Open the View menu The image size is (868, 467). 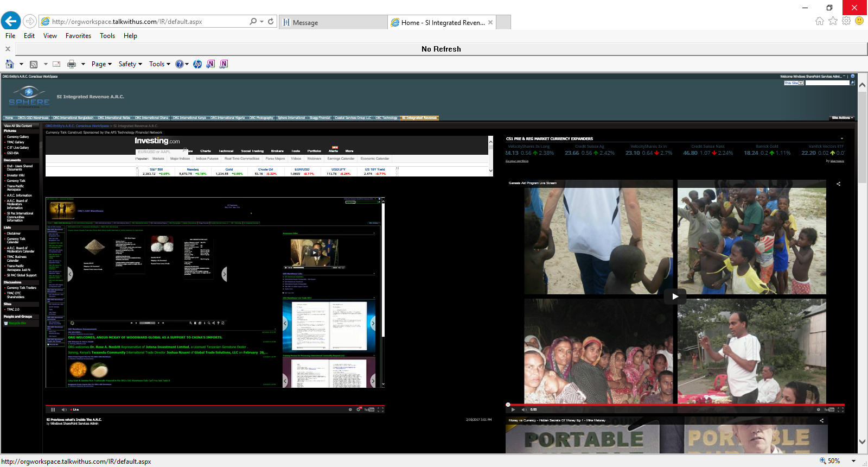50,36
